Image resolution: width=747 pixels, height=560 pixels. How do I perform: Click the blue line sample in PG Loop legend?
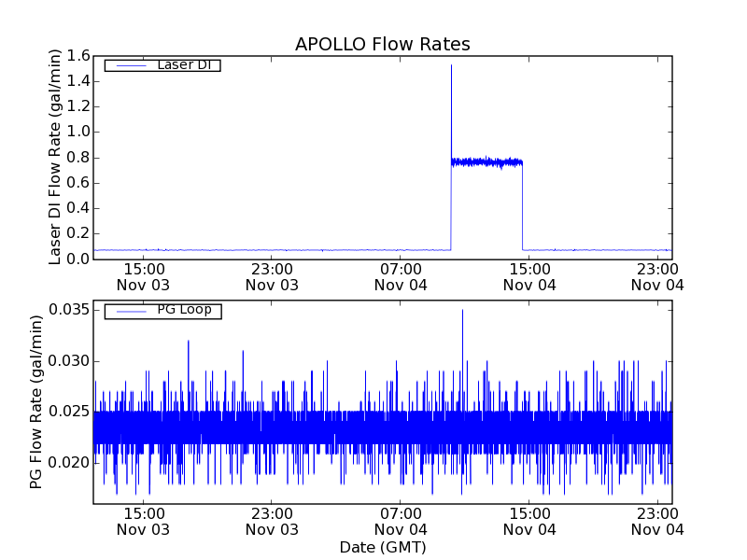tap(130, 311)
